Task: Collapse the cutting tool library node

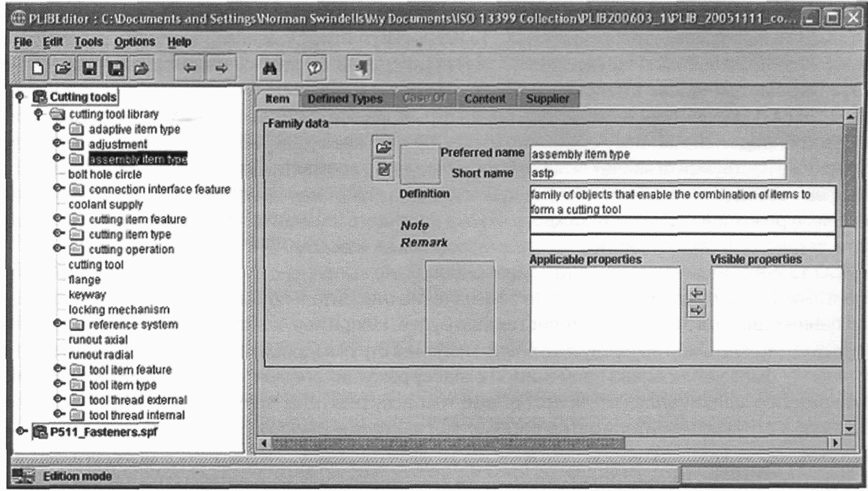Action: click(x=39, y=114)
